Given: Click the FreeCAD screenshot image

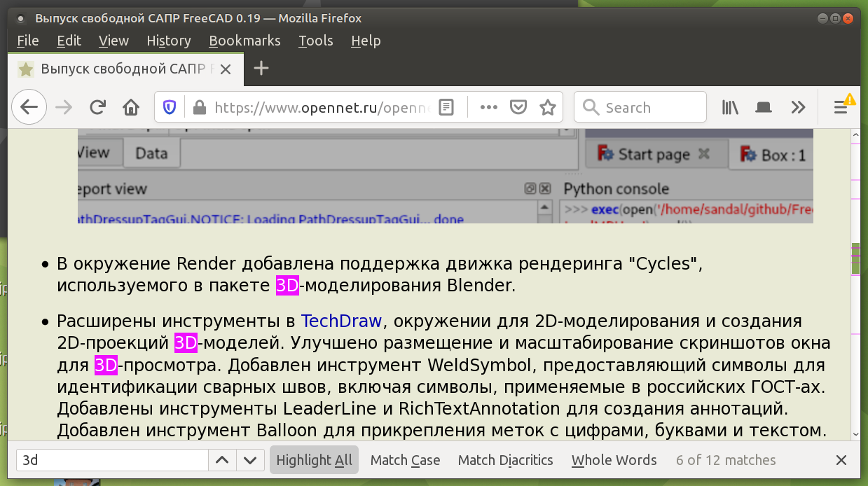Looking at the screenshot, I should (x=446, y=176).
